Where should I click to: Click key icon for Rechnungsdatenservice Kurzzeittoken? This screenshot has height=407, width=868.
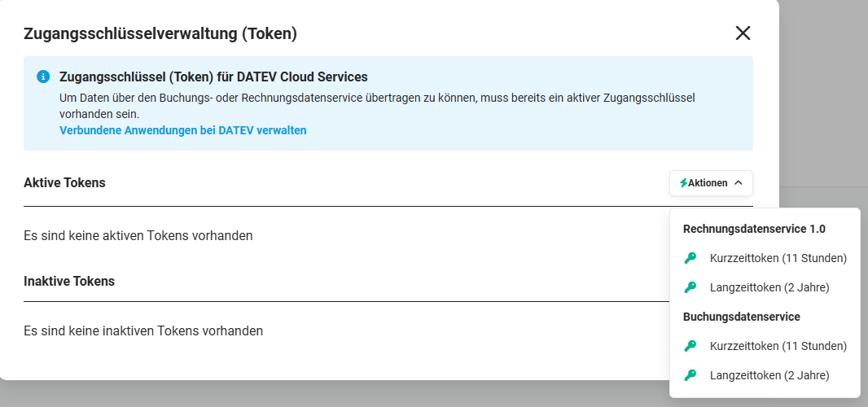pyautogui.click(x=690, y=258)
